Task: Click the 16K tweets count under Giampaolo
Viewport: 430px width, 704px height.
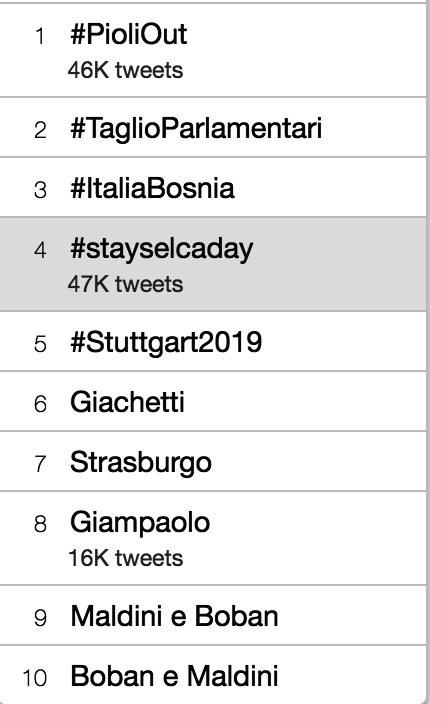Action: [126, 558]
